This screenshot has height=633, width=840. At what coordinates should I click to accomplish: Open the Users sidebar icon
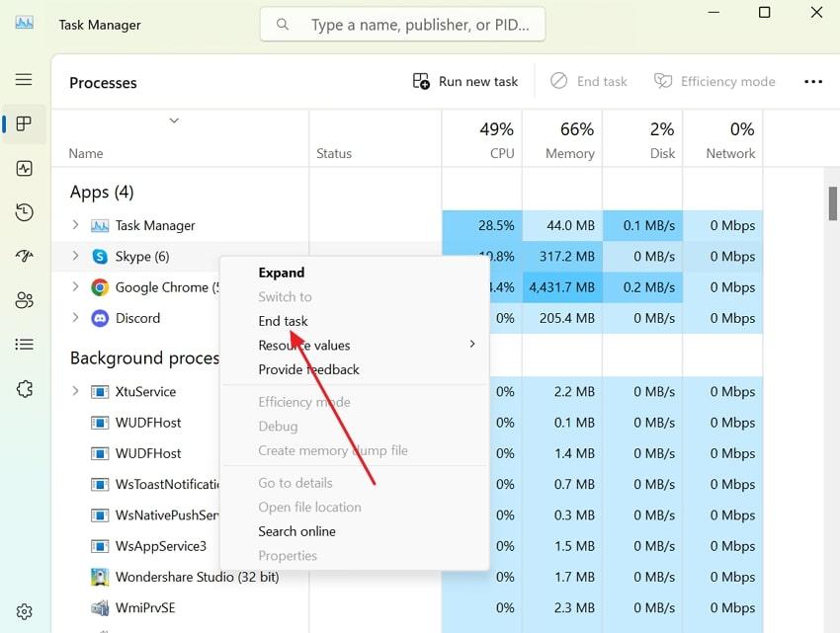tap(24, 300)
